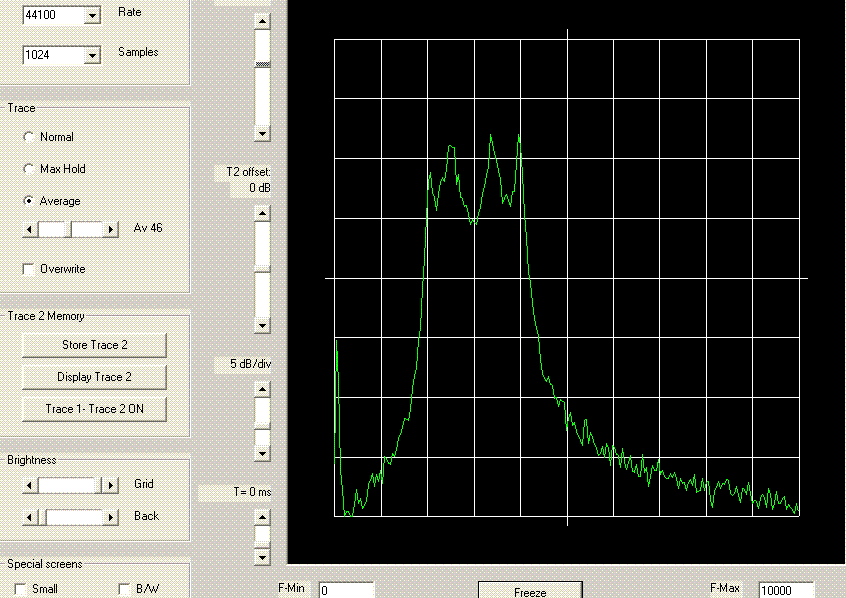
Task: Click Trace 1- Trace 2 ON button
Action: (94, 409)
